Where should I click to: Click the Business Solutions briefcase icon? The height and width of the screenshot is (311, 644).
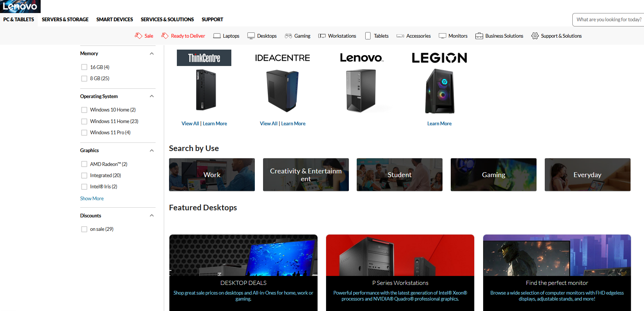pos(479,36)
